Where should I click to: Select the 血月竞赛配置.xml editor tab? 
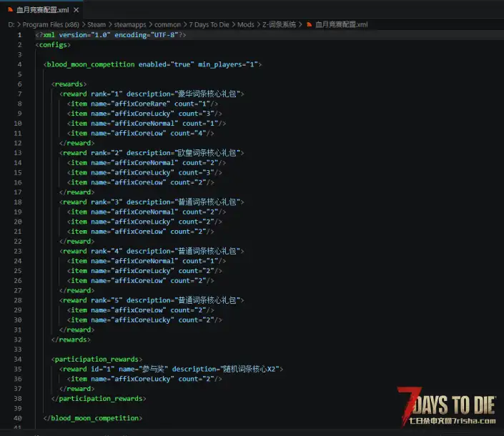coord(41,9)
